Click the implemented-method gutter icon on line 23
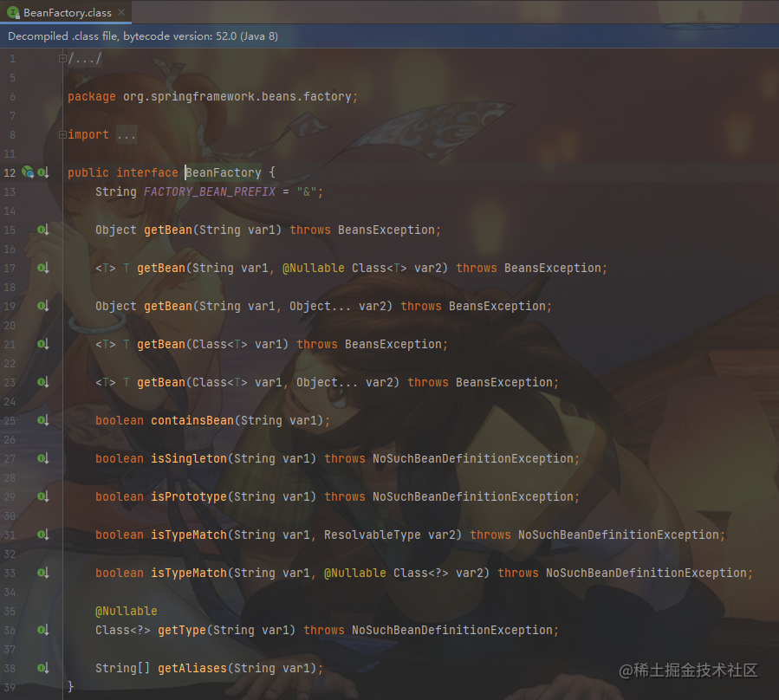 (x=43, y=382)
